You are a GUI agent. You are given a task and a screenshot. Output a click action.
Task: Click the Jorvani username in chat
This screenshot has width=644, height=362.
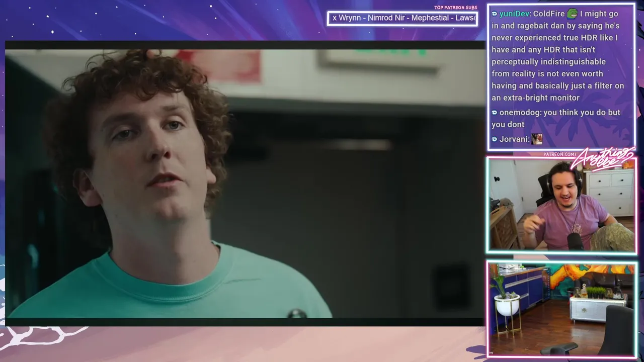[x=514, y=139]
